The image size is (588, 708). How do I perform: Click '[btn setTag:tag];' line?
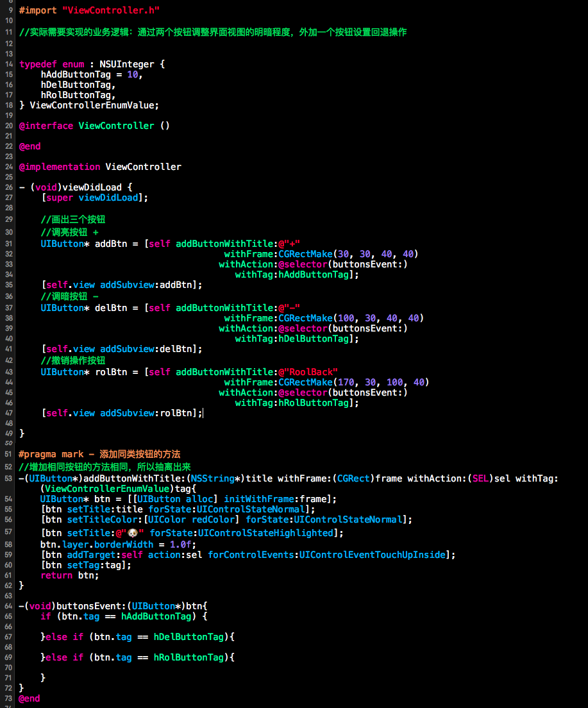pos(87,565)
